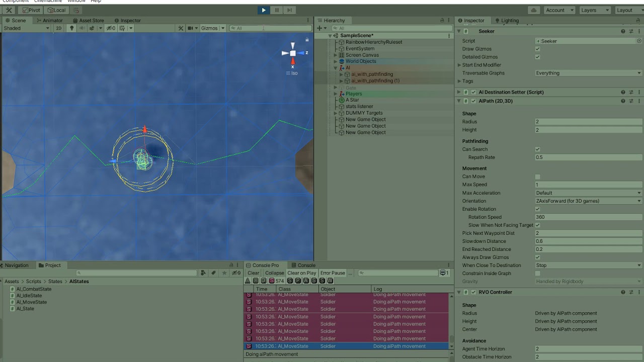Click the Repath Rate value field
This screenshot has height=362, width=644.
pos(588,157)
